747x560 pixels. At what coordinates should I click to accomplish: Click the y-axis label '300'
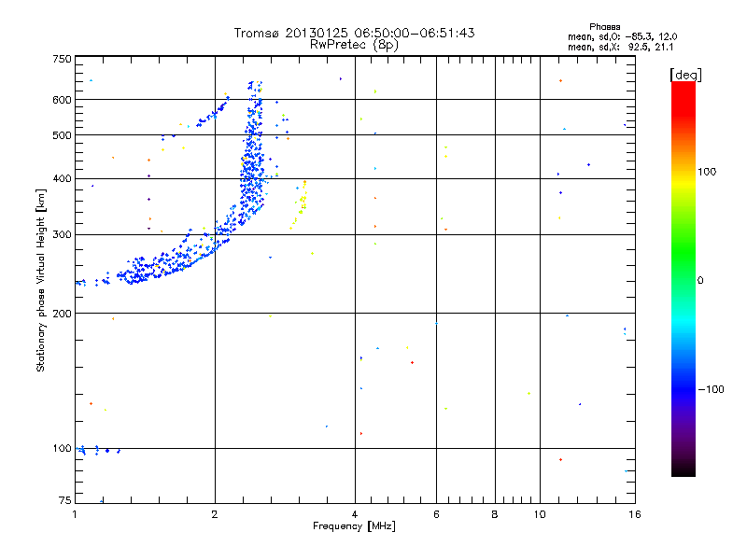click(62, 234)
